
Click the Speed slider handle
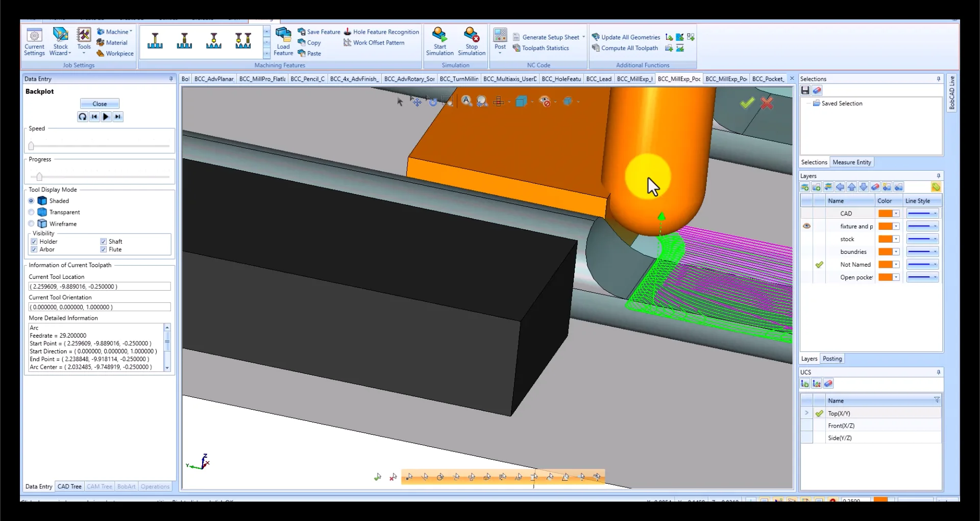(31, 146)
